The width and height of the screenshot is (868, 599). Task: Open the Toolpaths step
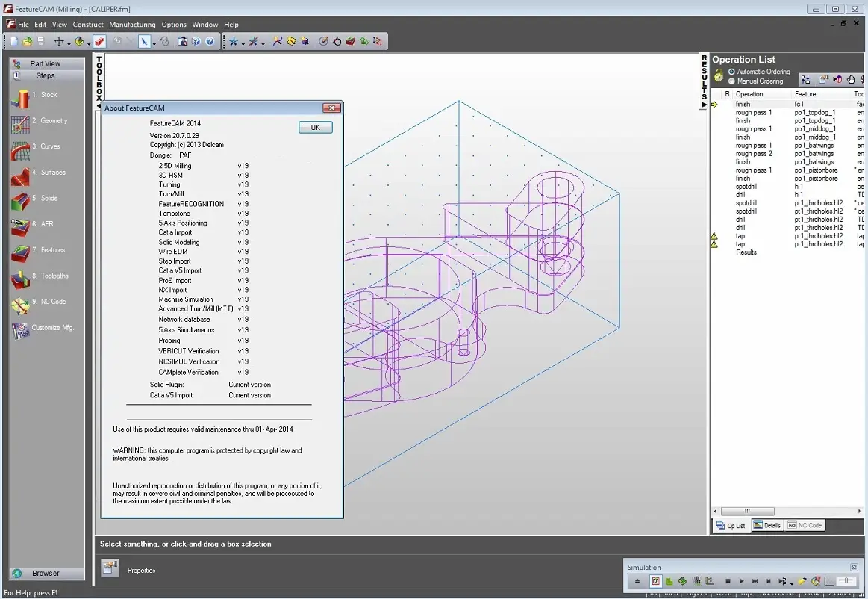(39, 279)
